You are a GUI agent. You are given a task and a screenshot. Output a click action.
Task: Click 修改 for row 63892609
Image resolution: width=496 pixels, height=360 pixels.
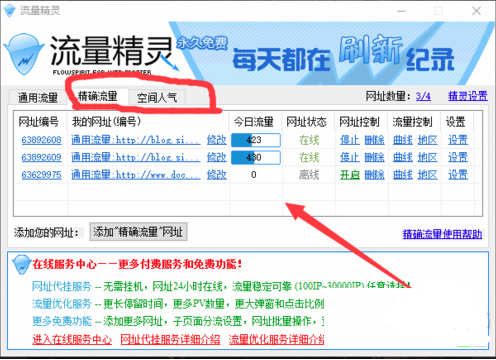coord(217,157)
